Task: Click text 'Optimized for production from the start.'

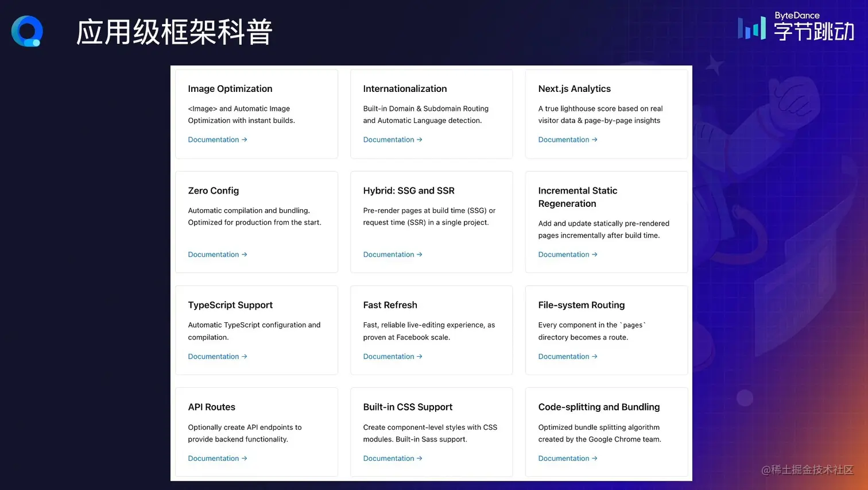Action: pyautogui.click(x=255, y=223)
